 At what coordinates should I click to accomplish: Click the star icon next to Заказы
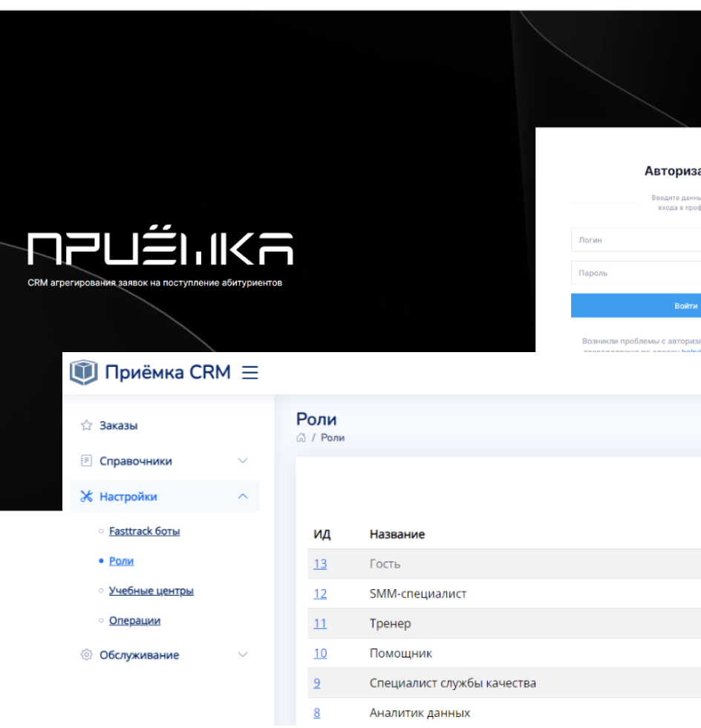click(x=86, y=425)
